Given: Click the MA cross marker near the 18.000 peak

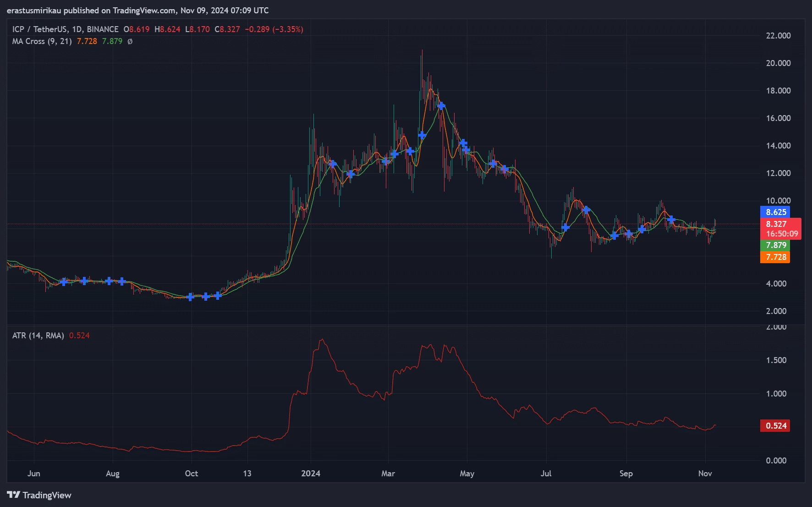Looking at the screenshot, I should 441,106.
